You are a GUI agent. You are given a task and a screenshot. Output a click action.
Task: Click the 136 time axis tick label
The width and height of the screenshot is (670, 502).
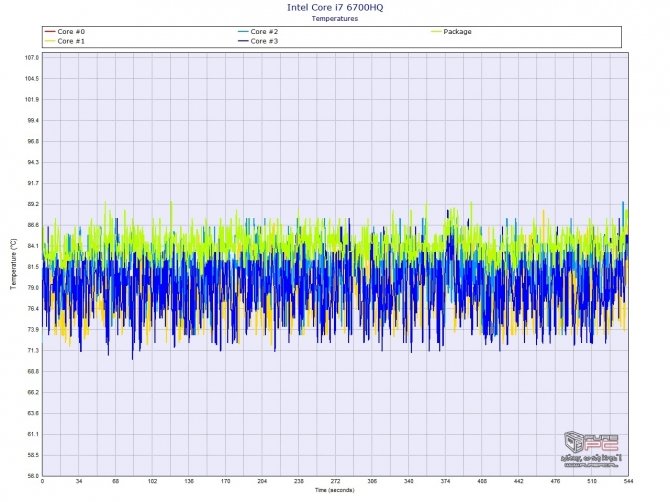click(x=189, y=481)
